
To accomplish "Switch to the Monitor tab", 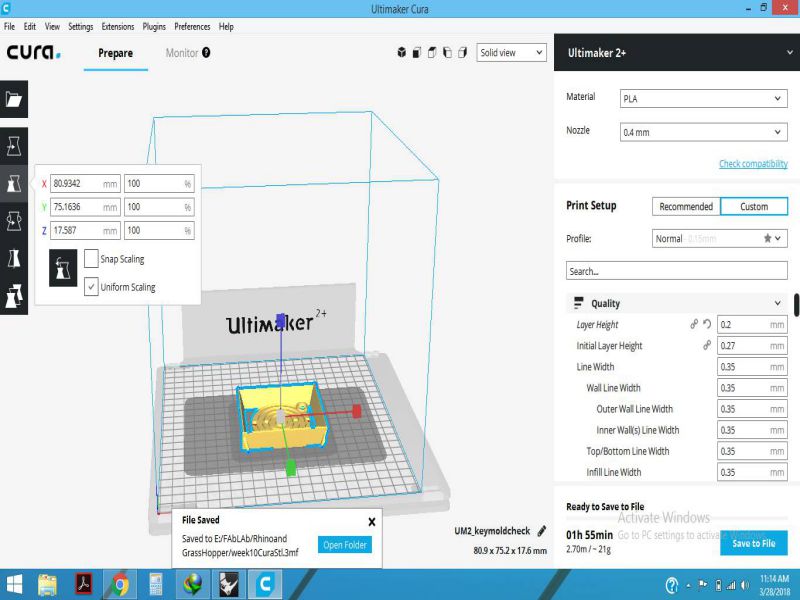I will 182,53.
